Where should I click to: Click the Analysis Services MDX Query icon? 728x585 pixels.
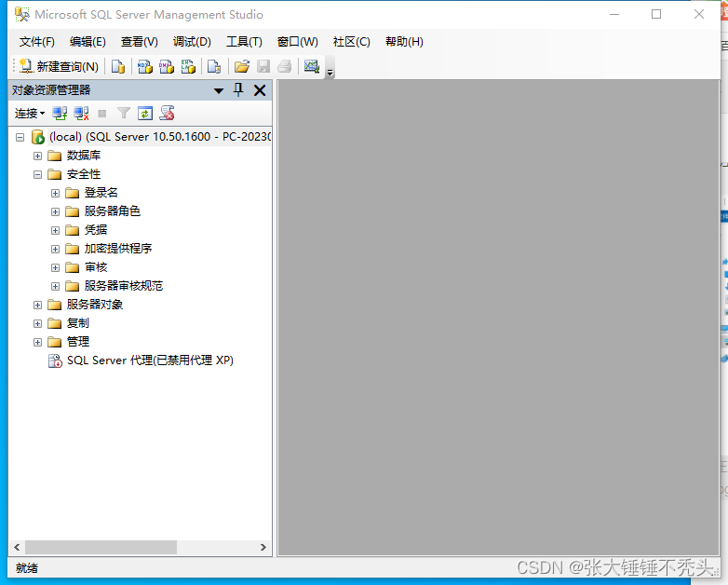pos(145,67)
